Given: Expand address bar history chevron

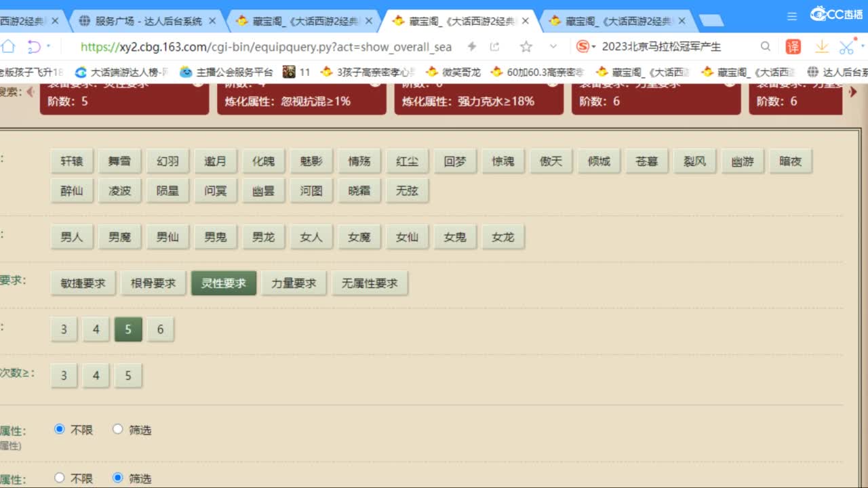Looking at the screenshot, I should click(553, 46).
